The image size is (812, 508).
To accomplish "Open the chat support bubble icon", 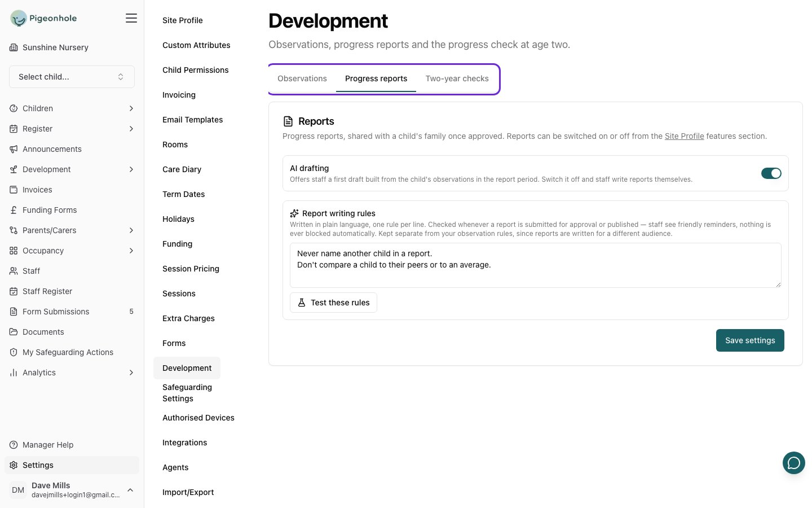I will (794, 463).
